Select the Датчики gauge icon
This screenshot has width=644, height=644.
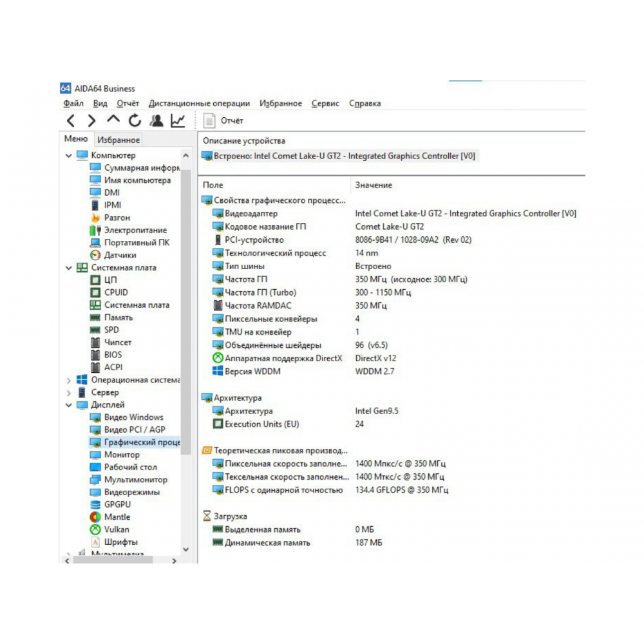(x=95, y=256)
